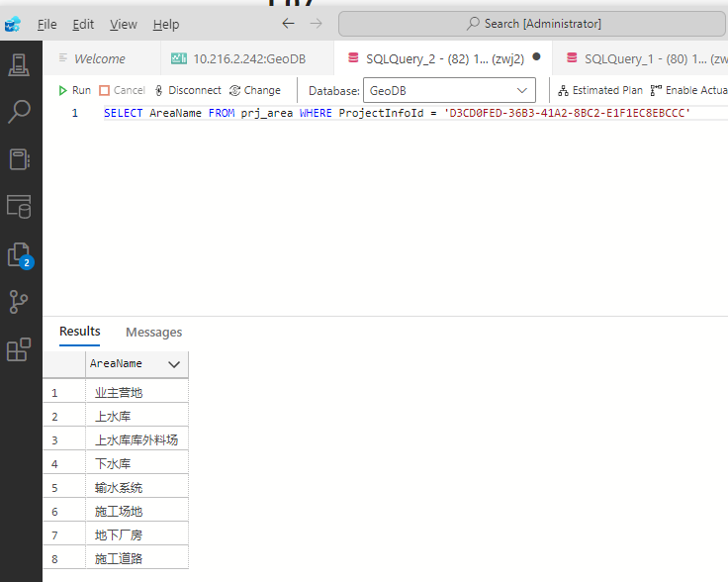Show the Estimated Plan

tap(599, 90)
